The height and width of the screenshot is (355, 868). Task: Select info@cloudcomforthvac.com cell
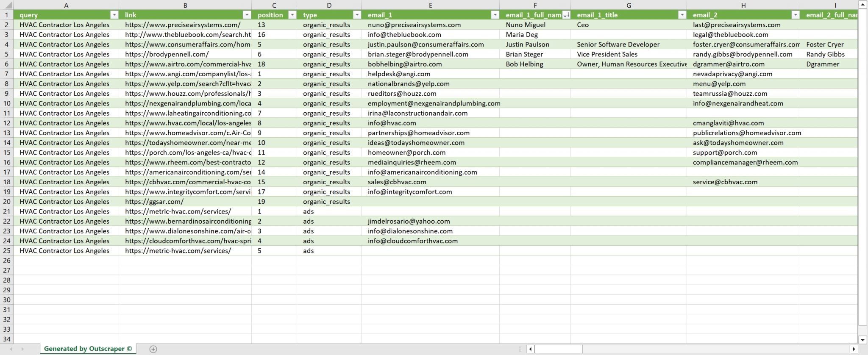431,241
